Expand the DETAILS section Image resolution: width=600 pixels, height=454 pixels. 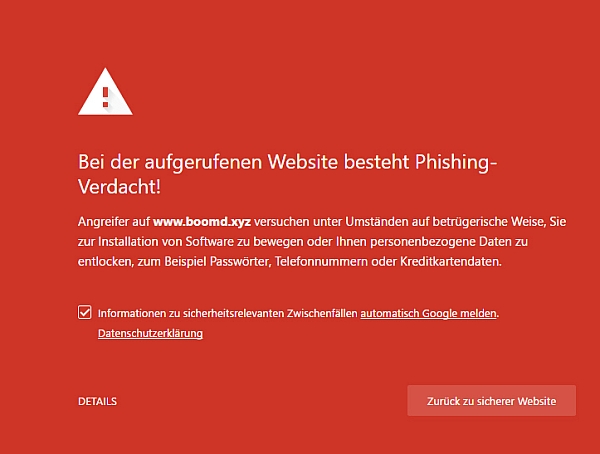[97, 401]
